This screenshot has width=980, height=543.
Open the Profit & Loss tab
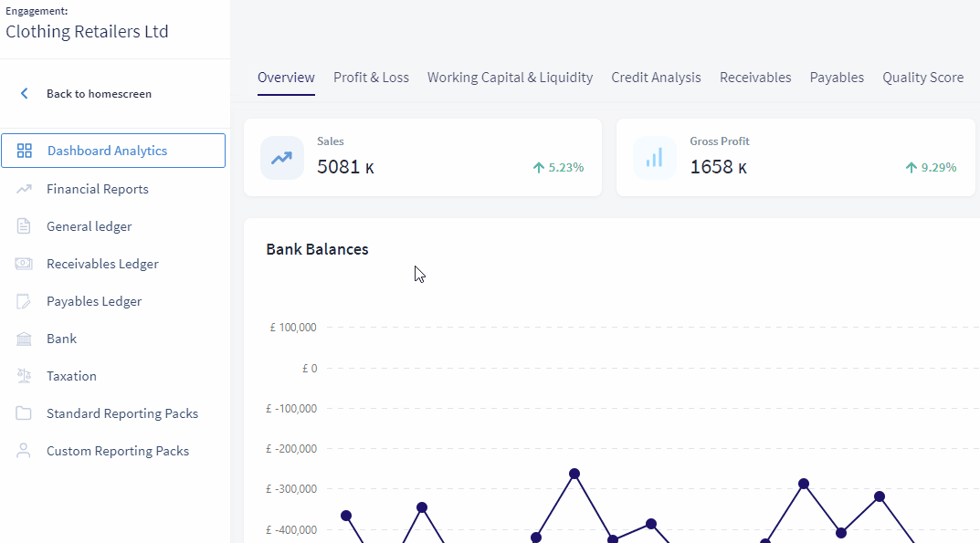(371, 78)
